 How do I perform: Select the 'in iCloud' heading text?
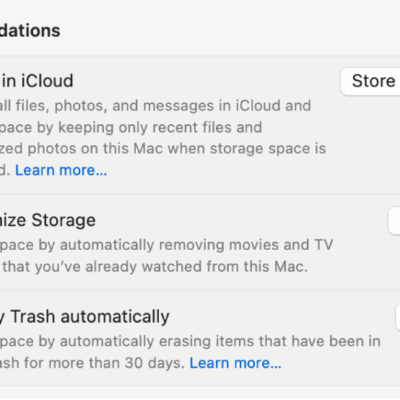coord(38,81)
